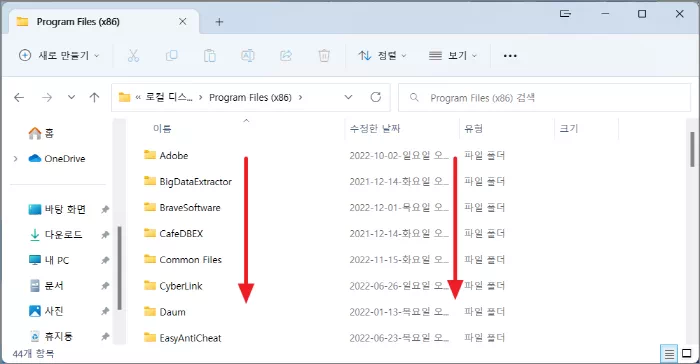
Task: Go up one folder level arrow
Action: (94, 97)
